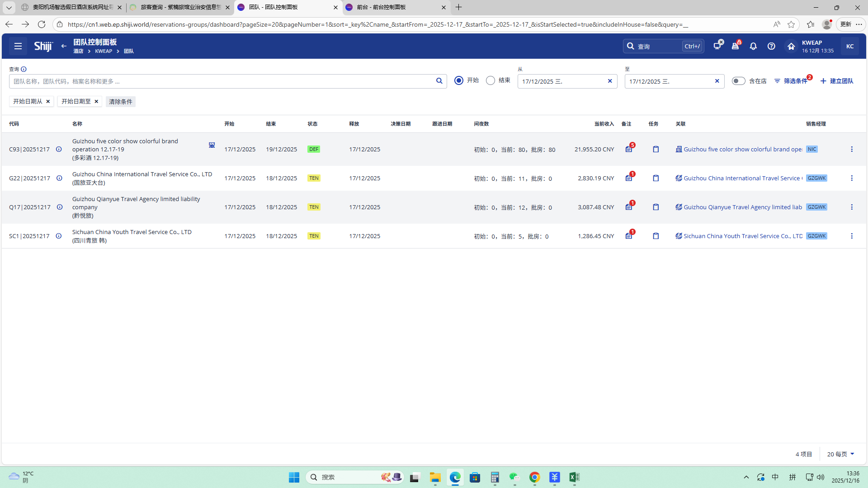Click info icon next to Q17|20251217

click(60, 207)
